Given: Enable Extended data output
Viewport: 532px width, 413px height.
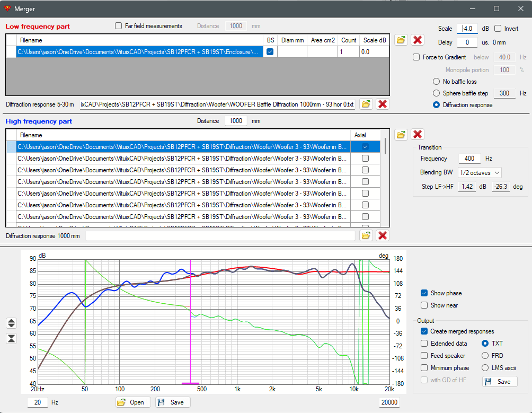Looking at the screenshot, I should click(424, 344).
